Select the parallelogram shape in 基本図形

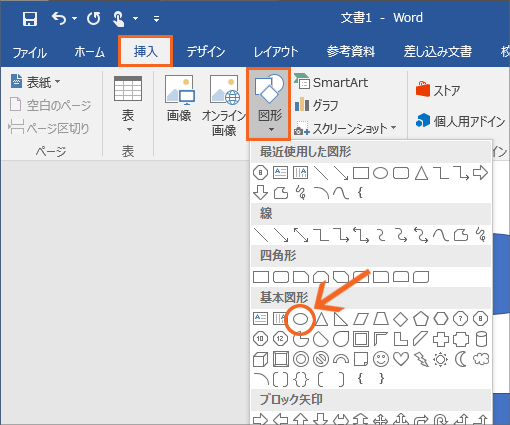[x=361, y=319]
